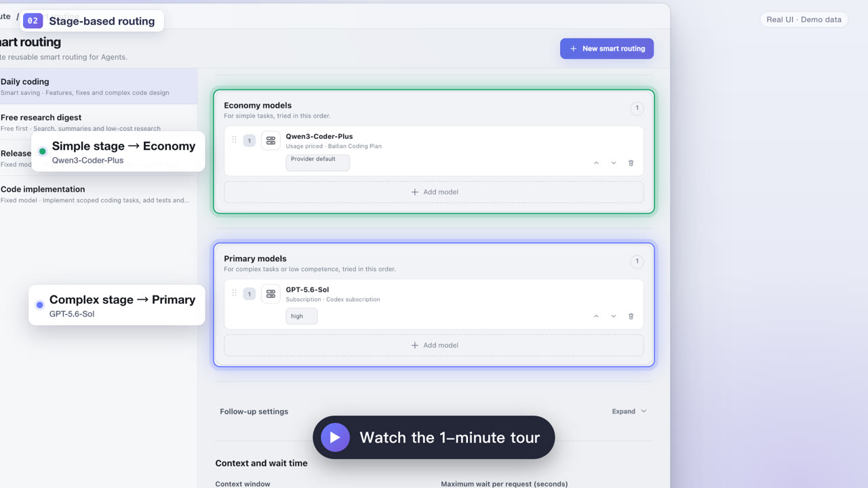Viewport: 868px width, 488px height.
Task: Move Qwen3-Coder-Plus up in order
Action: tap(596, 163)
